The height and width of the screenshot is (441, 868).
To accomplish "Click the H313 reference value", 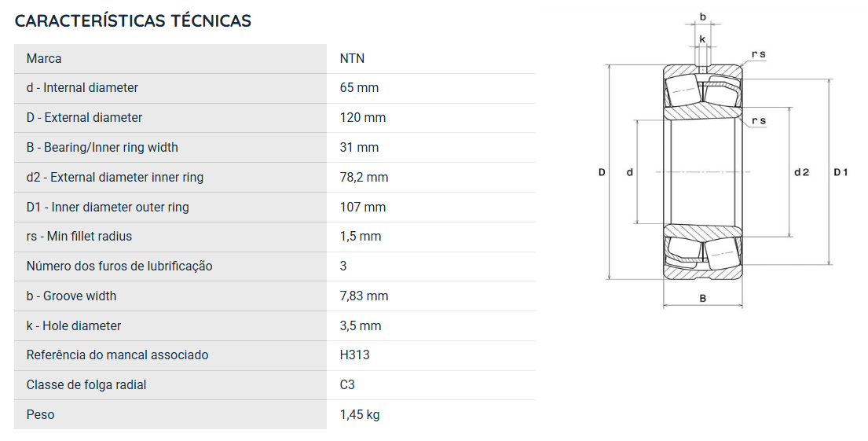I will [355, 355].
